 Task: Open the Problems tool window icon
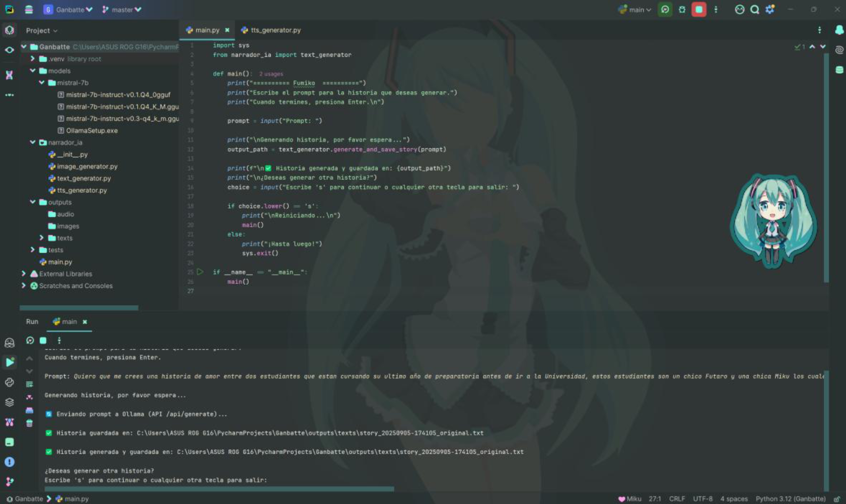point(9,462)
